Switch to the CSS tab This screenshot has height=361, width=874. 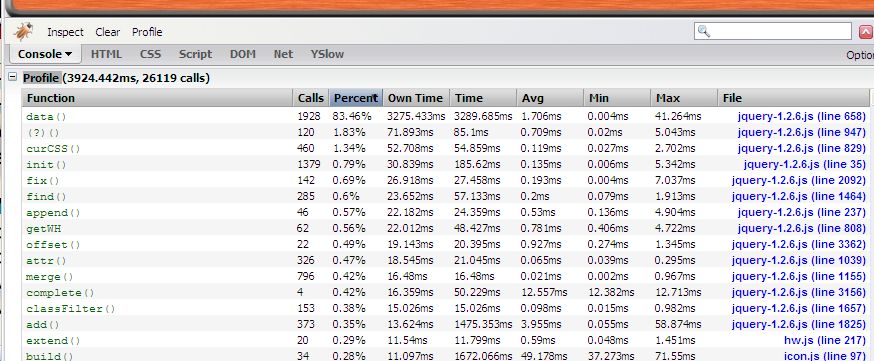click(x=150, y=54)
